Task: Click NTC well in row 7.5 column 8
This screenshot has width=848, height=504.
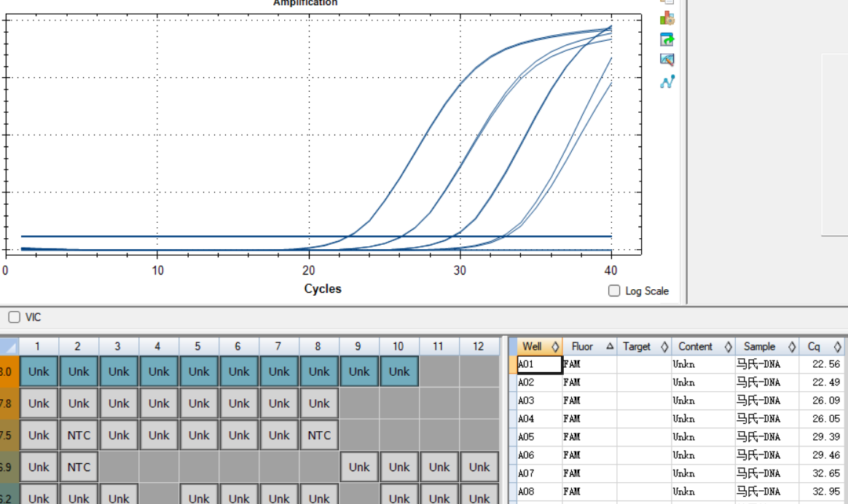Action: [x=319, y=436]
